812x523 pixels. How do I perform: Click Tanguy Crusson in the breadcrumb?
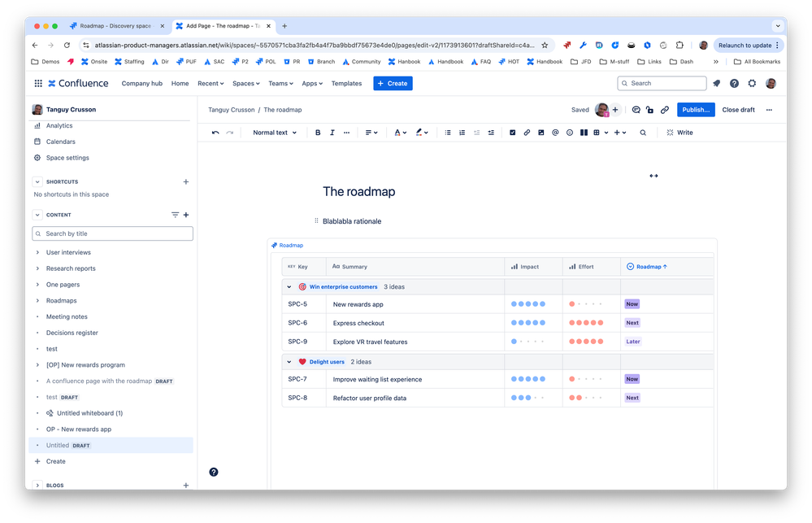pyautogui.click(x=232, y=110)
